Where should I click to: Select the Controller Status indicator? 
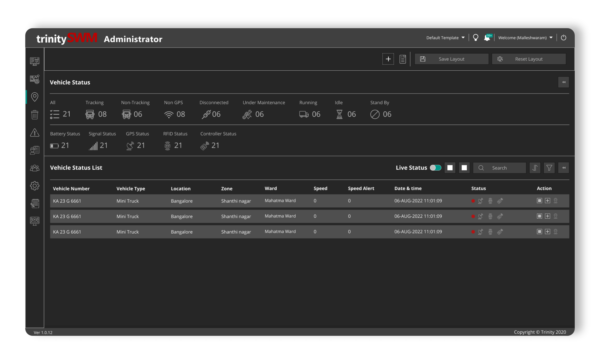click(x=218, y=141)
